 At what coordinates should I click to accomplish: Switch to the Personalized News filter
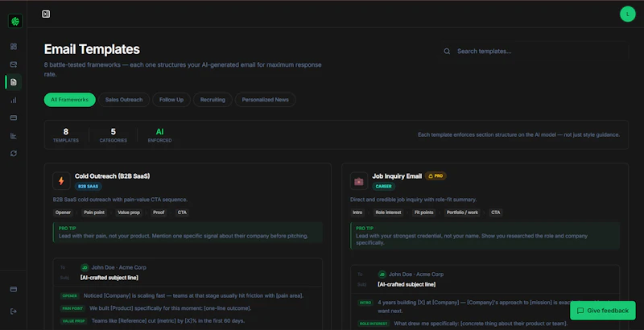265,100
